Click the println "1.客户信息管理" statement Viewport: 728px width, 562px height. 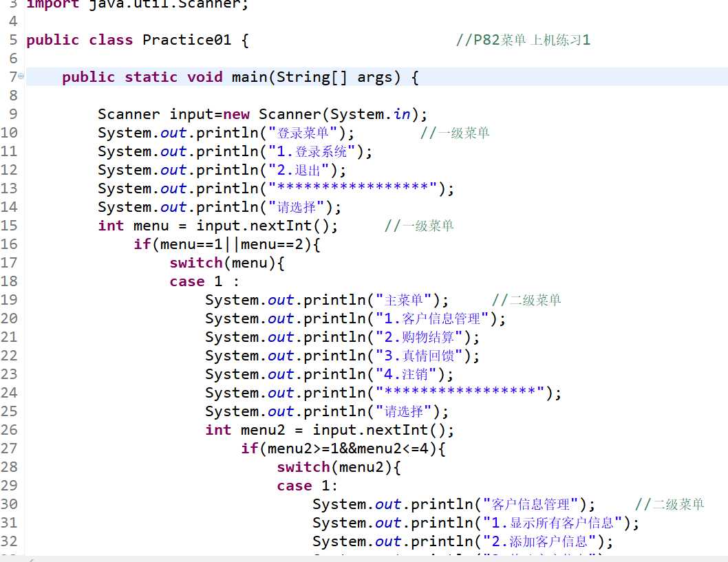(356, 318)
